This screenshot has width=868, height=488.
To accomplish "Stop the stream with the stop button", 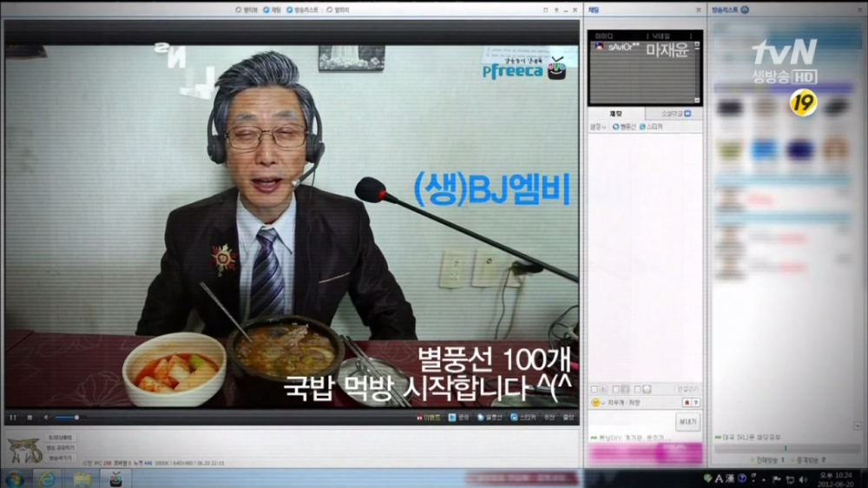I will (30, 417).
